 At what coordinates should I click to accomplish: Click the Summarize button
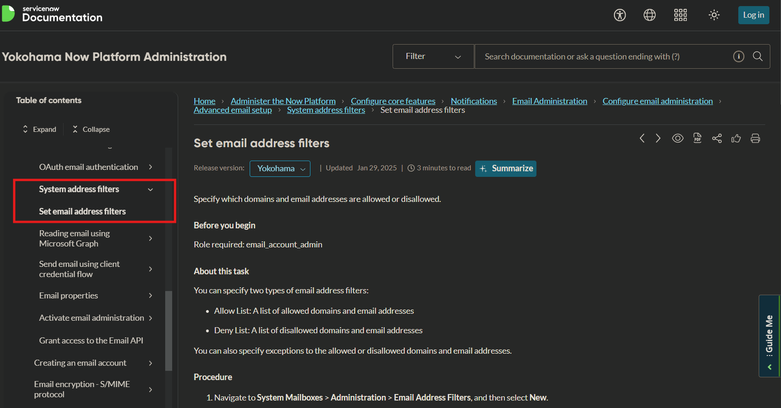point(506,168)
